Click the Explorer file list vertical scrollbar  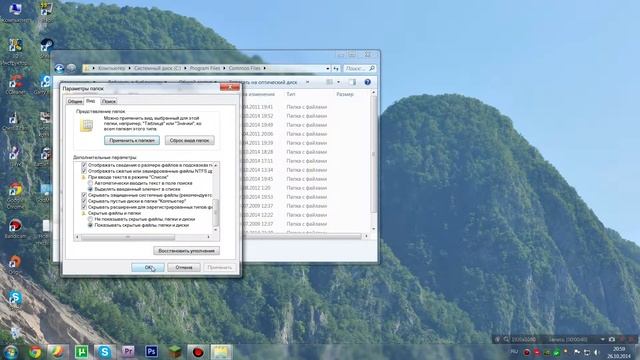[373, 161]
